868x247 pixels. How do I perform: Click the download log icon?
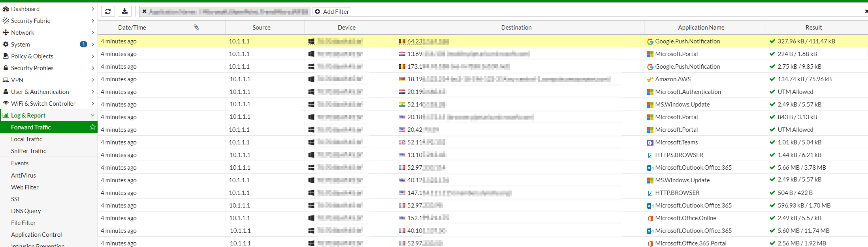124,11
